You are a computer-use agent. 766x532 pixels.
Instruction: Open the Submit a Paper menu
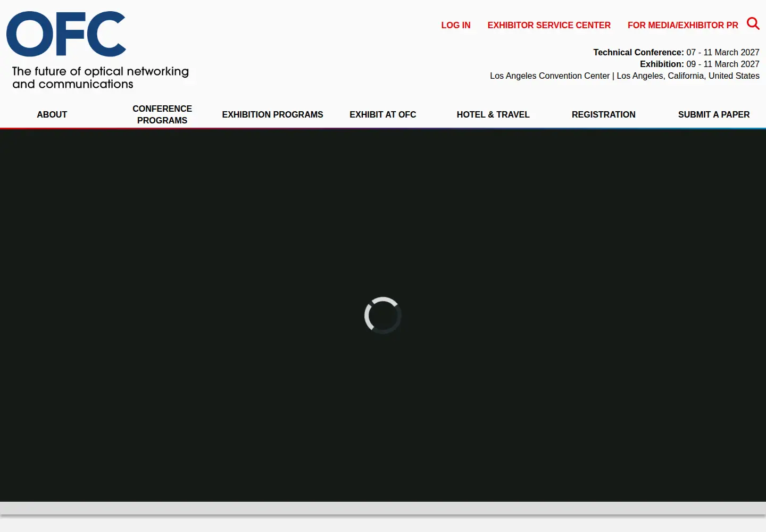(714, 114)
